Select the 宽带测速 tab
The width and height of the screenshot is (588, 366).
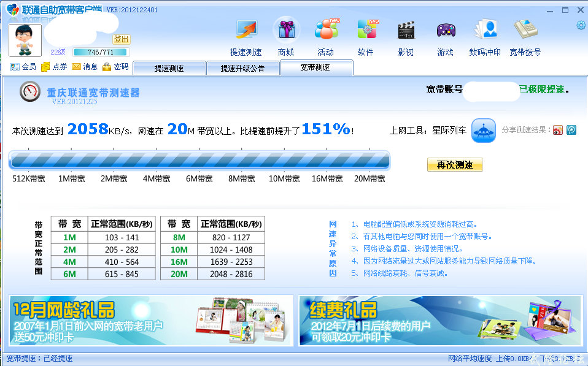(316, 67)
